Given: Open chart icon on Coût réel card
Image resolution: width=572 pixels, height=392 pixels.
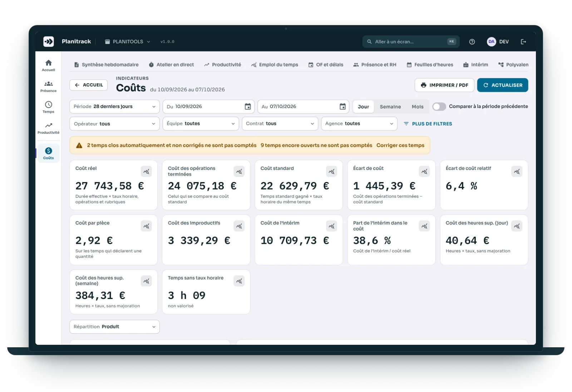Looking at the screenshot, I should (146, 171).
